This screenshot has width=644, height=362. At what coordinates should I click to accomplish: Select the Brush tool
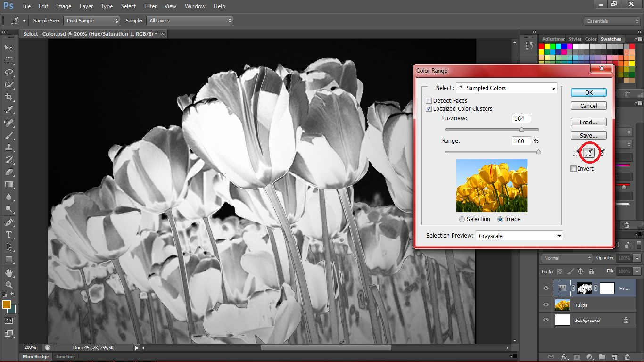tap(9, 135)
